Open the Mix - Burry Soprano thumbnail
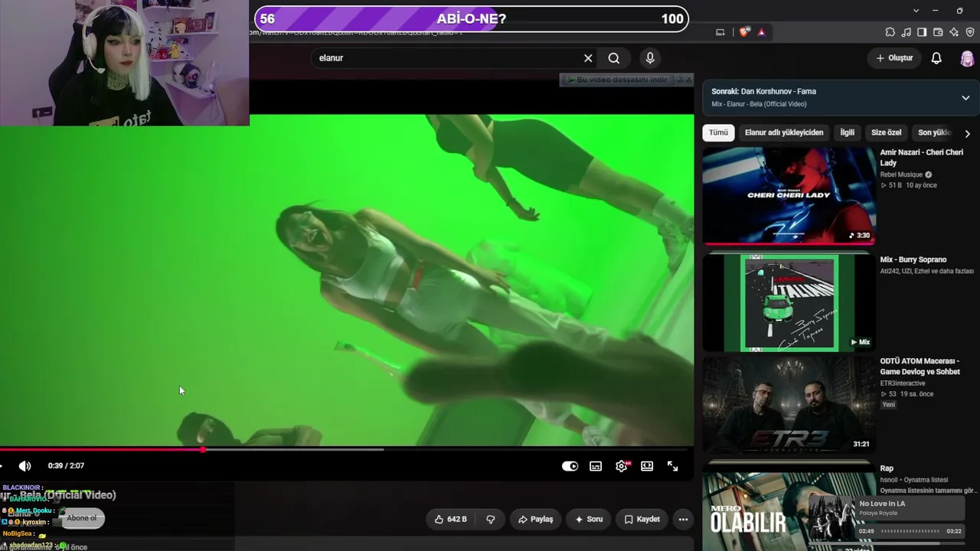 (x=789, y=302)
